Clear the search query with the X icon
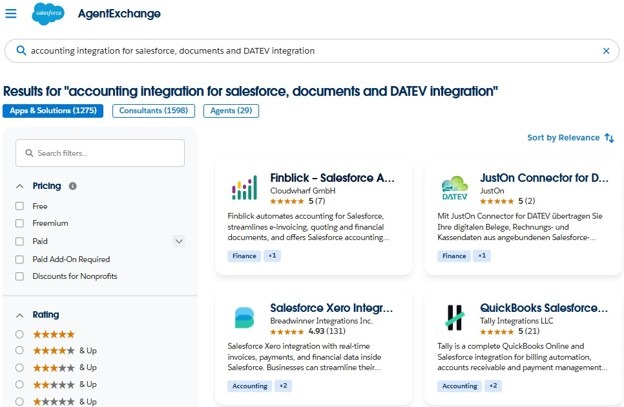The height and width of the screenshot is (407, 624). (606, 51)
